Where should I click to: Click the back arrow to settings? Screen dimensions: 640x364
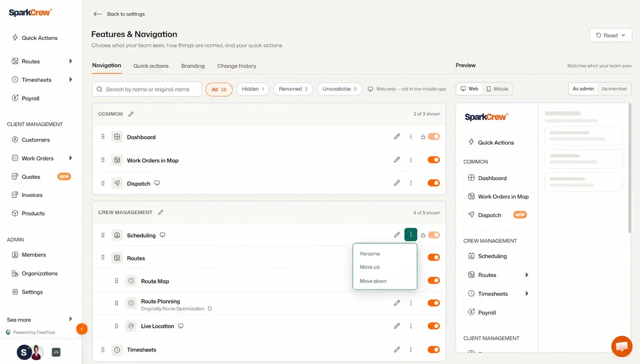[x=97, y=14]
